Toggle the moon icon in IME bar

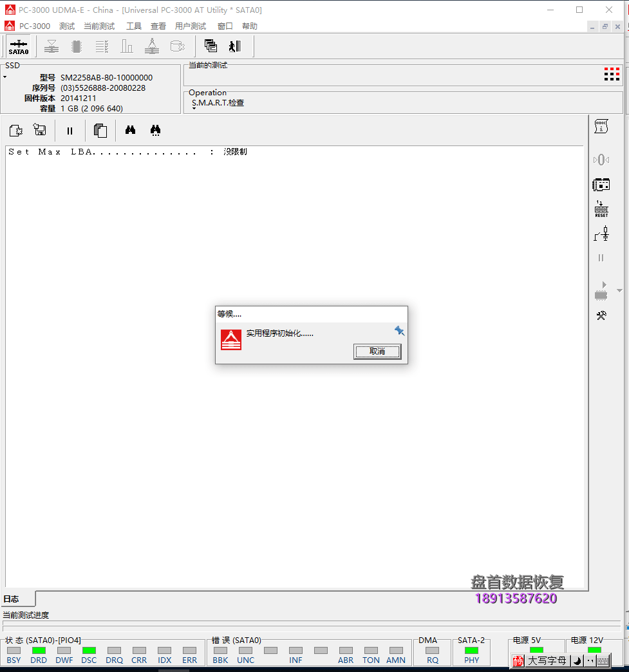click(577, 661)
